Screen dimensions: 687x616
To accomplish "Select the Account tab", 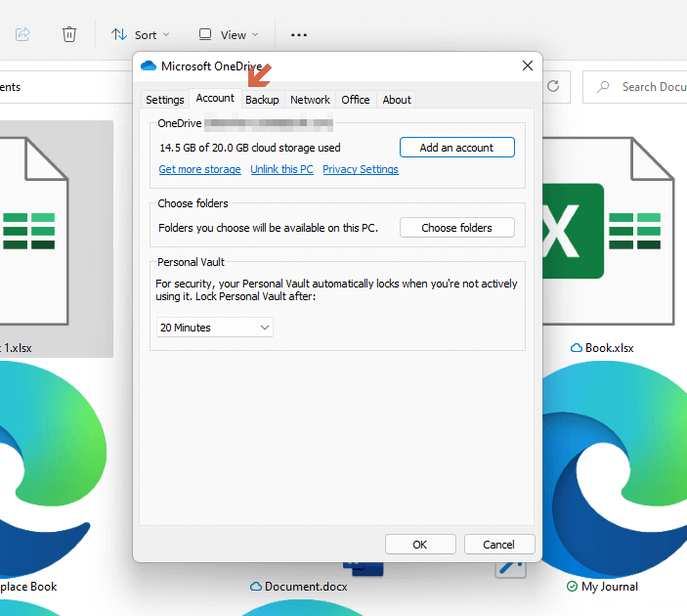I will [x=215, y=98].
